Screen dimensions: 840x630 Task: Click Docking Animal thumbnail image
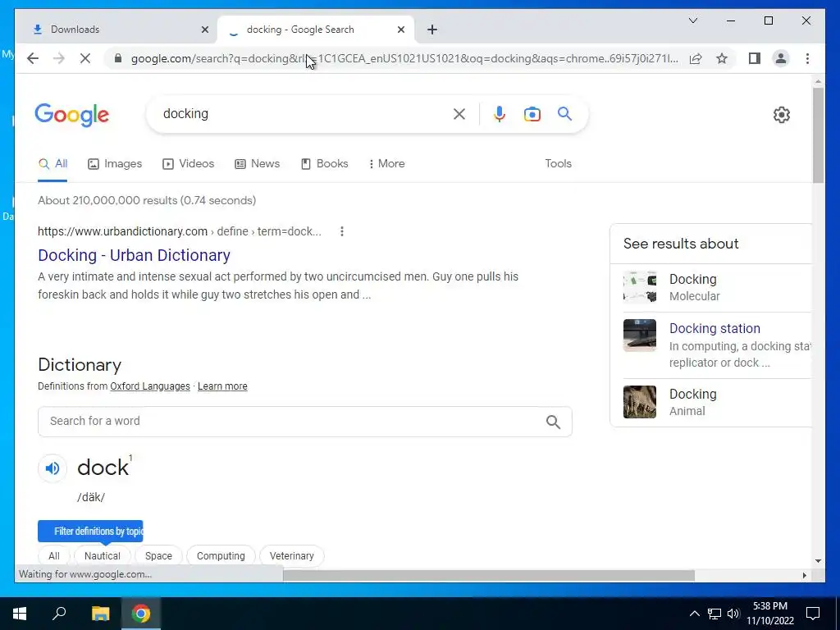coord(640,402)
